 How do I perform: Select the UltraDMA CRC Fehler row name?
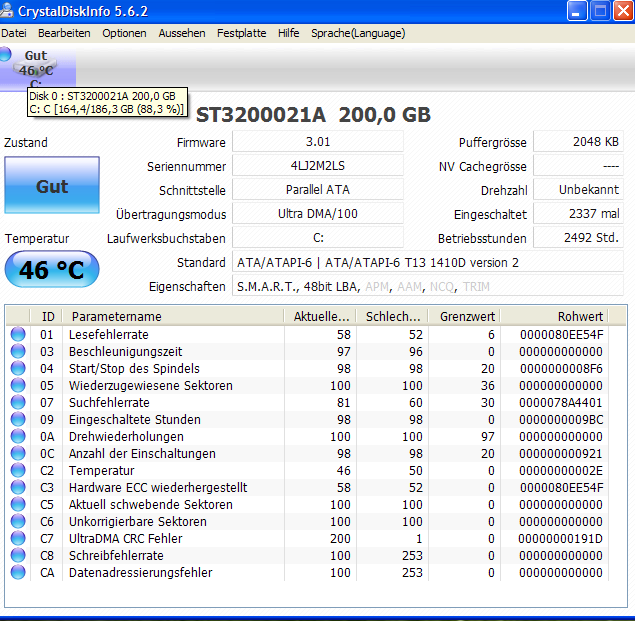(x=126, y=539)
